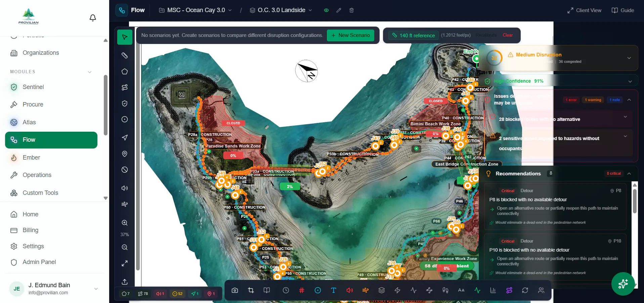Delete plan with trash icon

tap(352, 10)
